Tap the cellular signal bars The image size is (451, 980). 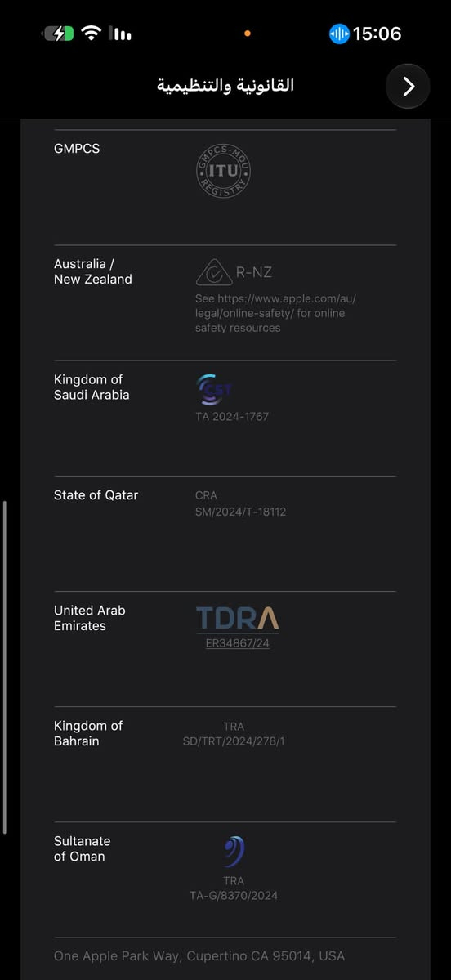[x=120, y=34]
